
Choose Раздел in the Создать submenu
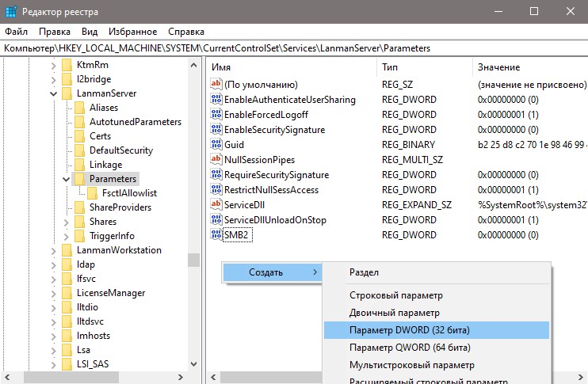(437, 272)
